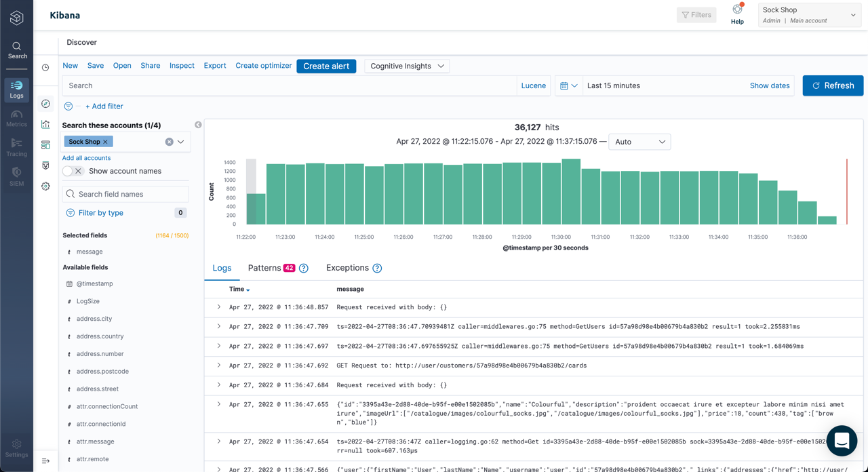Click the Search field names input

pyautogui.click(x=125, y=194)
